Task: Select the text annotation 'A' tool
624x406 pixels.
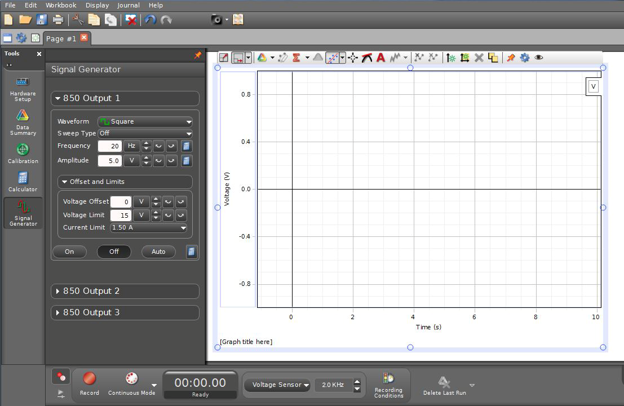Action: 380,58
